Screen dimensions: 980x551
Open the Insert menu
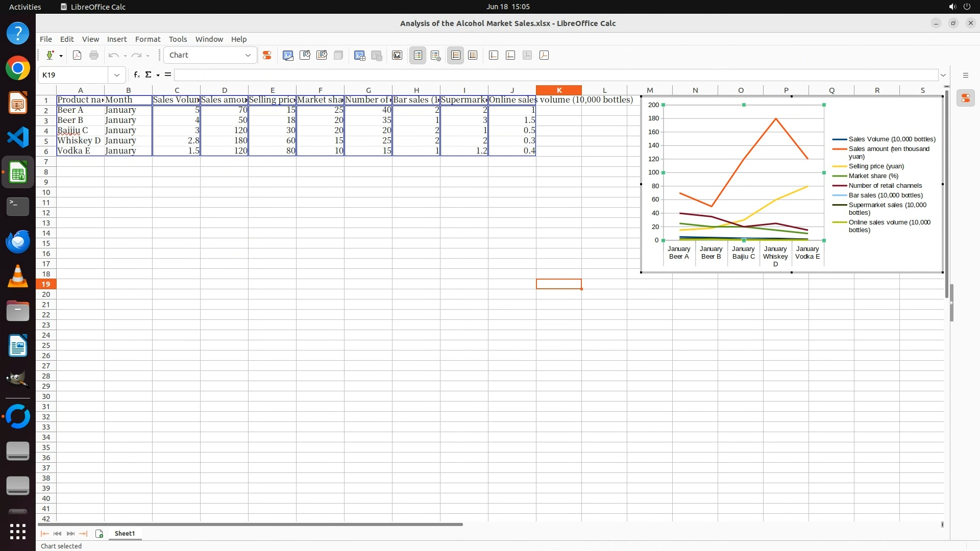pos(116,39)
